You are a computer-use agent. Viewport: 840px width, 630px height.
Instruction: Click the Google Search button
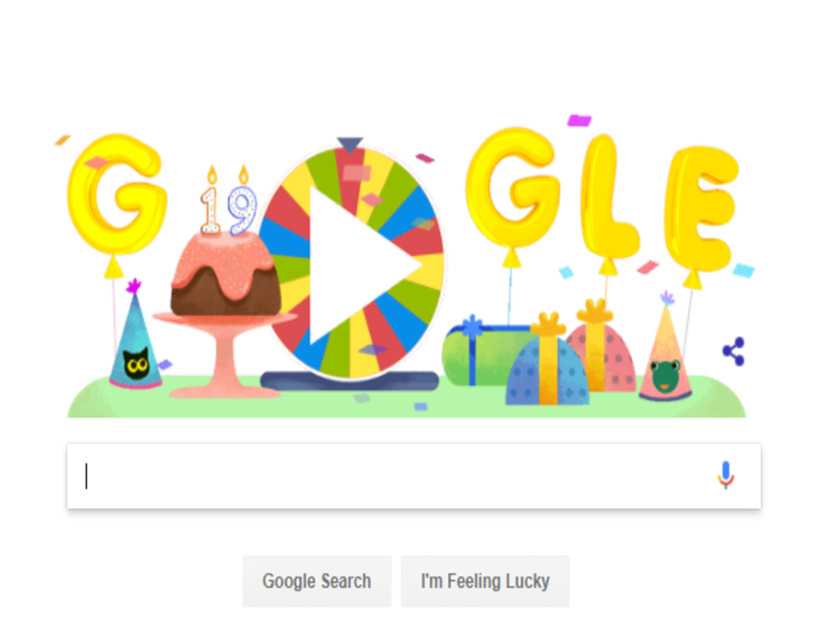click(x=316, y=581)
